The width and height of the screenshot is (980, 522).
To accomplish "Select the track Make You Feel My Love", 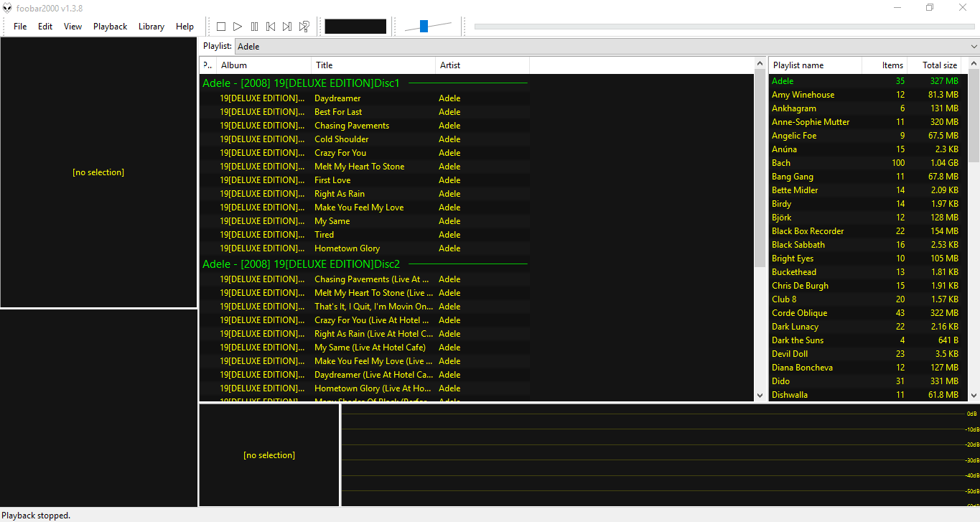I will click(365, 208).
